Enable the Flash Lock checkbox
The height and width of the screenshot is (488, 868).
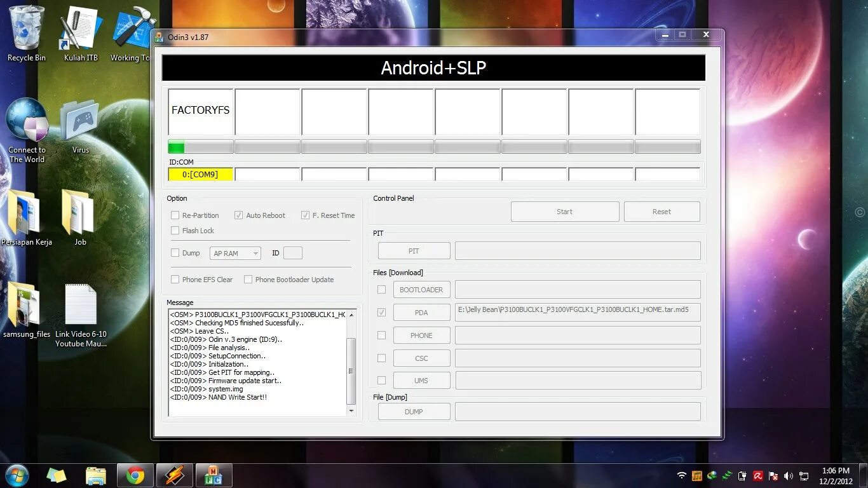tap(175, 231)
